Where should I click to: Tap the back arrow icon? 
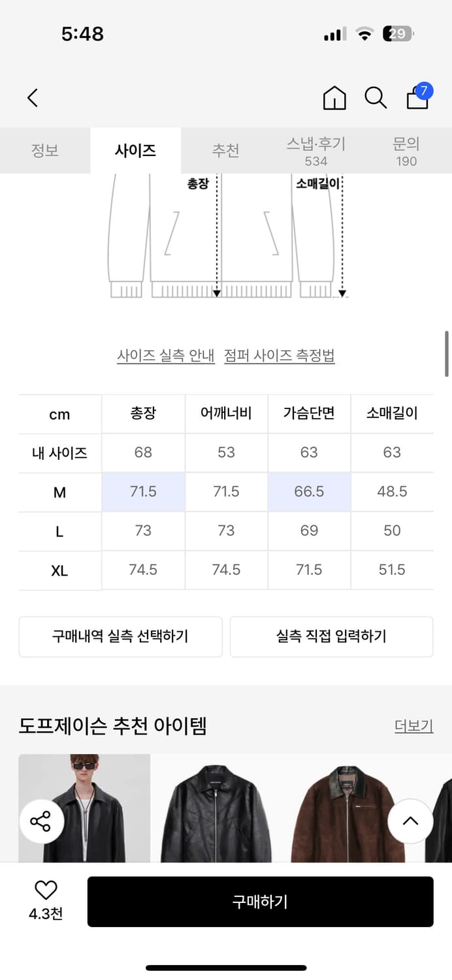coord(33,98)
